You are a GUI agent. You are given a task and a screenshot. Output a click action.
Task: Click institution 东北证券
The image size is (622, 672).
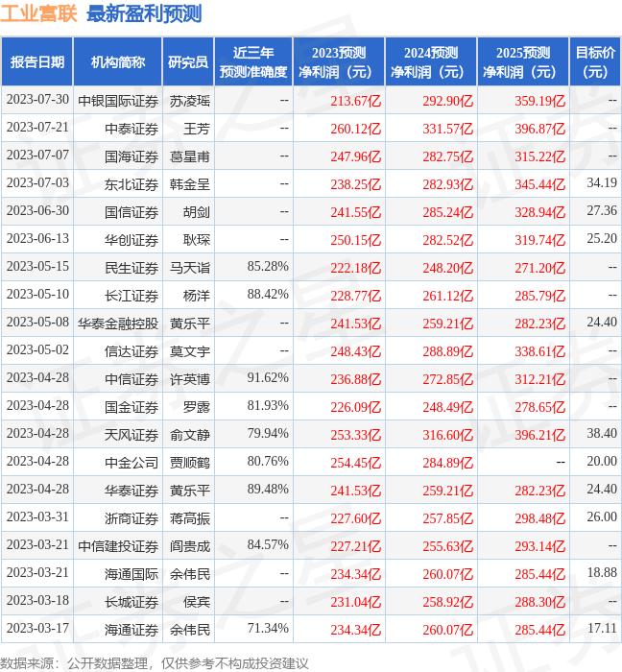click(x=132, y=184)
